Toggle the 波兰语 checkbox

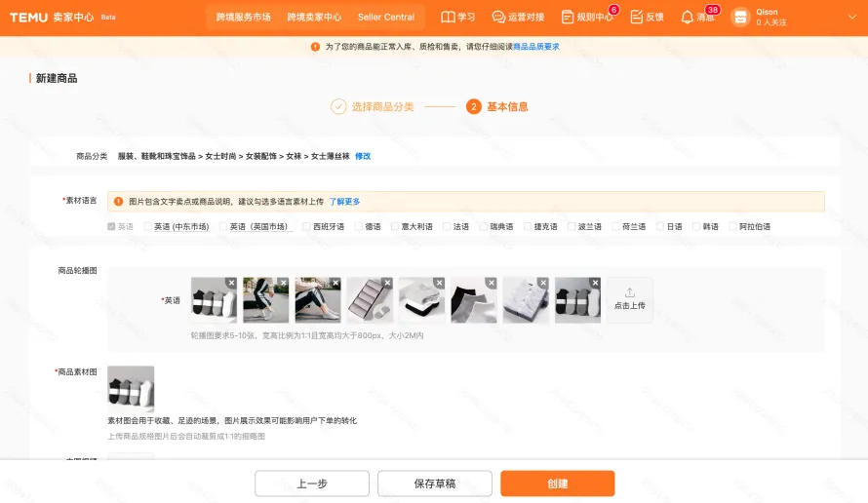click(x=572, y=226)
